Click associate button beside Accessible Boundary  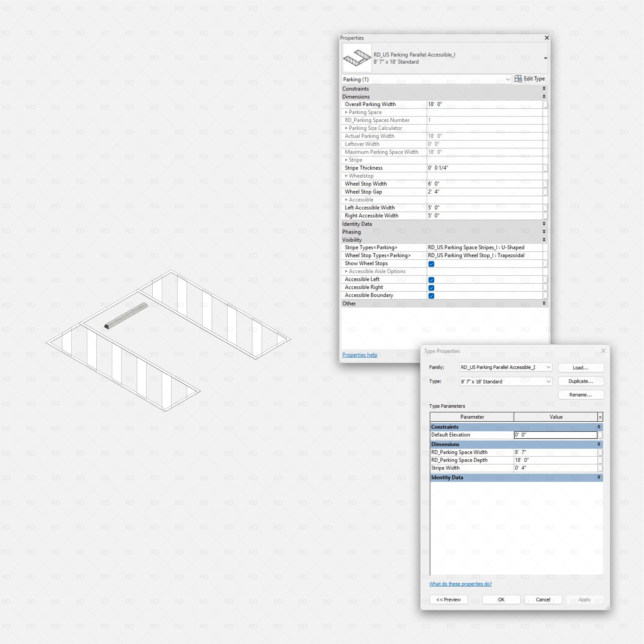click(x=545, y=296)
